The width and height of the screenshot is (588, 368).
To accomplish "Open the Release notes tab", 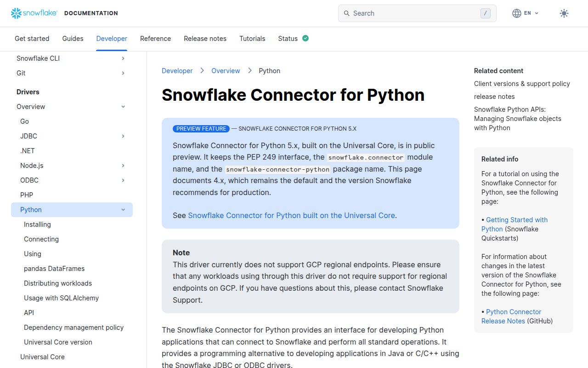I will [205, 39].
